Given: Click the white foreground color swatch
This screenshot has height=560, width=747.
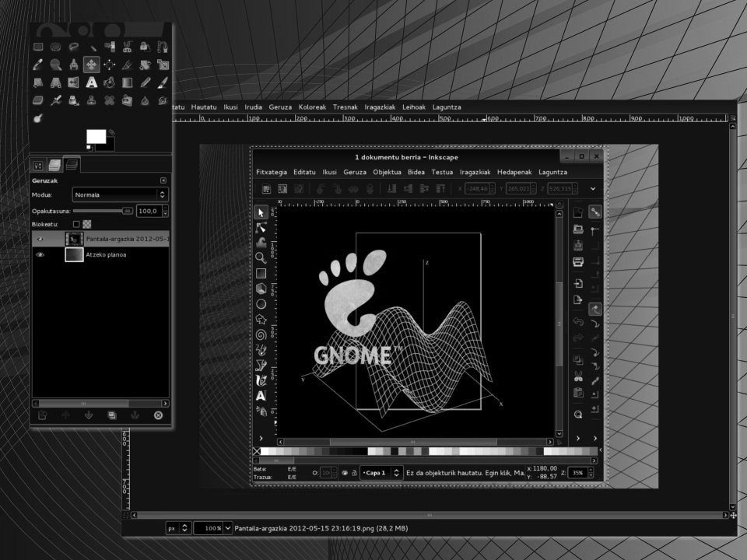Looking at the screenshot, I should coord(96,137).
